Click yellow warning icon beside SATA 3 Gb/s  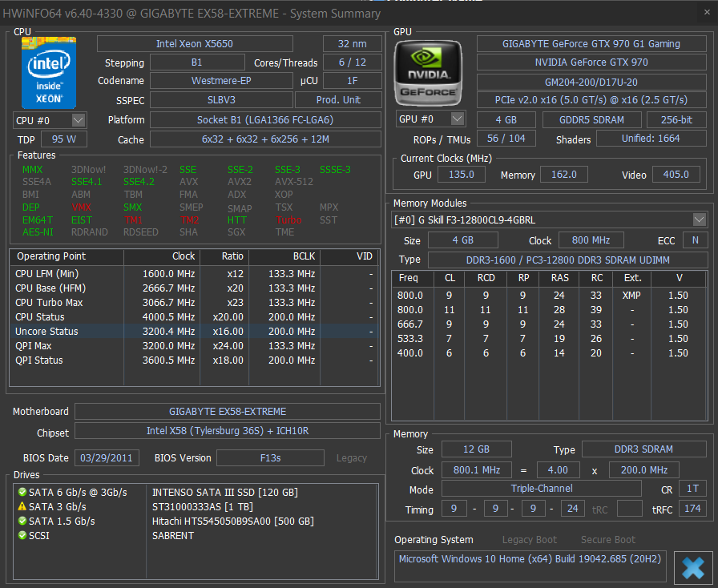pos(22,506)
